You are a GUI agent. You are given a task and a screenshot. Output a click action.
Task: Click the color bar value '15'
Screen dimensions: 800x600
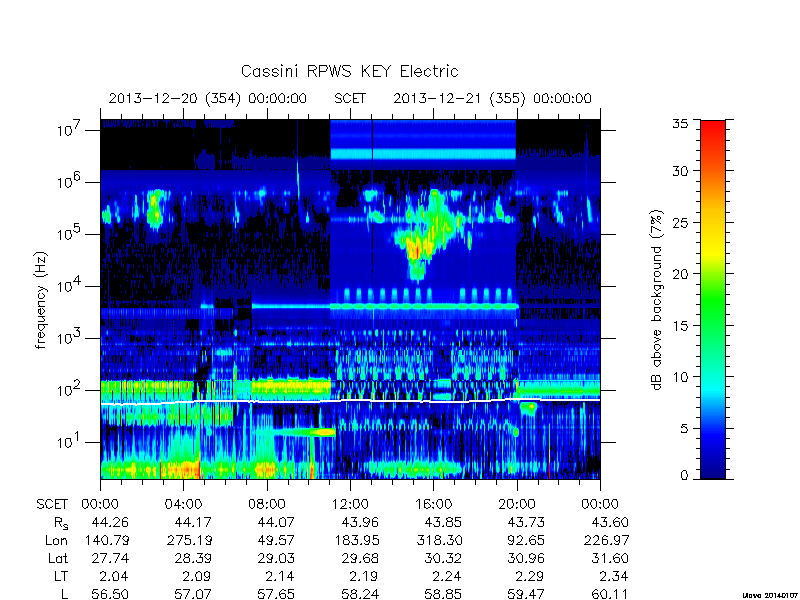(x=680, y=326)
